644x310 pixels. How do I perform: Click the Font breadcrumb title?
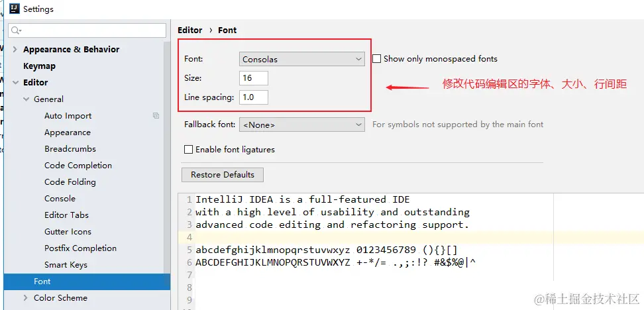tap(227, 30)
